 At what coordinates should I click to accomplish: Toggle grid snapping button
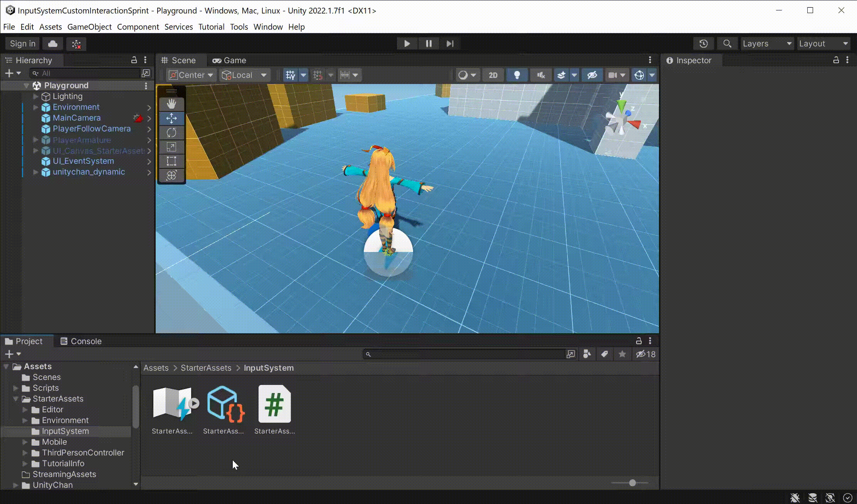[x=318, y=75]
